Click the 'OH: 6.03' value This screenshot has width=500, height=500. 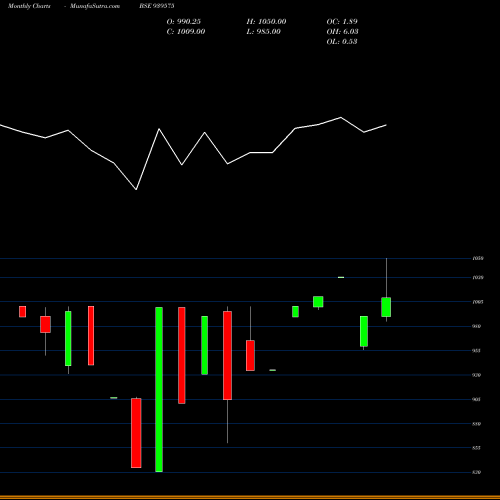pos(342,32)
